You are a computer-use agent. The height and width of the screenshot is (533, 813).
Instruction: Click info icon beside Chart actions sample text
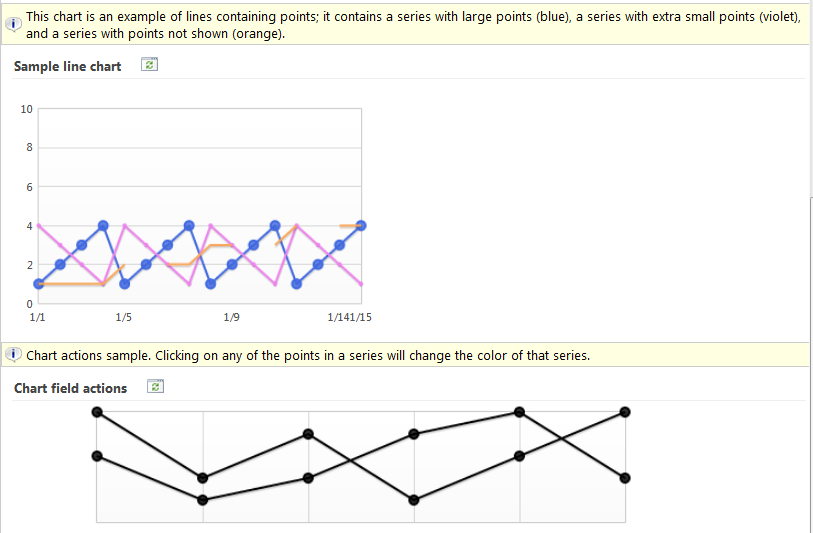(x=13, y=355)
